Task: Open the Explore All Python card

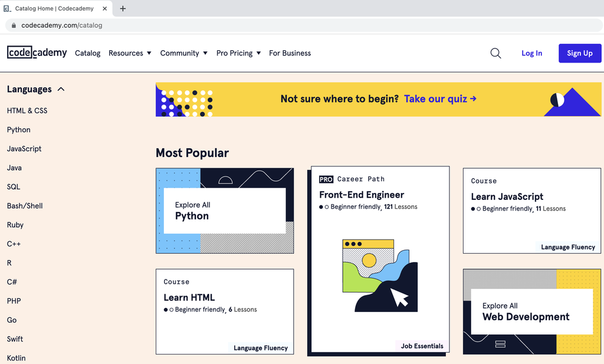Action: pyautogui.click(x=225, y=211)
